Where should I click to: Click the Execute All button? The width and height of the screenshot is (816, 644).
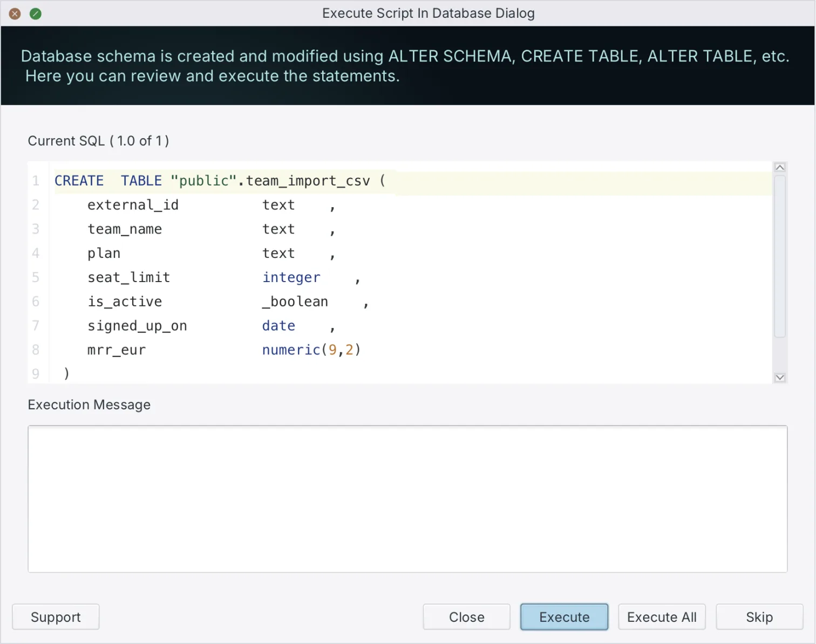tap(662, 617)
